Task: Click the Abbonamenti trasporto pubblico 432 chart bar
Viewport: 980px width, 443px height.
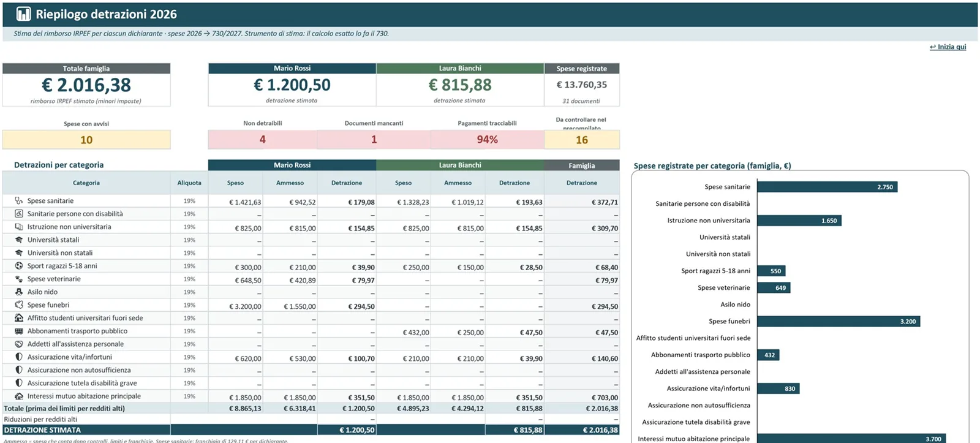Action: [x=768, y=355]
